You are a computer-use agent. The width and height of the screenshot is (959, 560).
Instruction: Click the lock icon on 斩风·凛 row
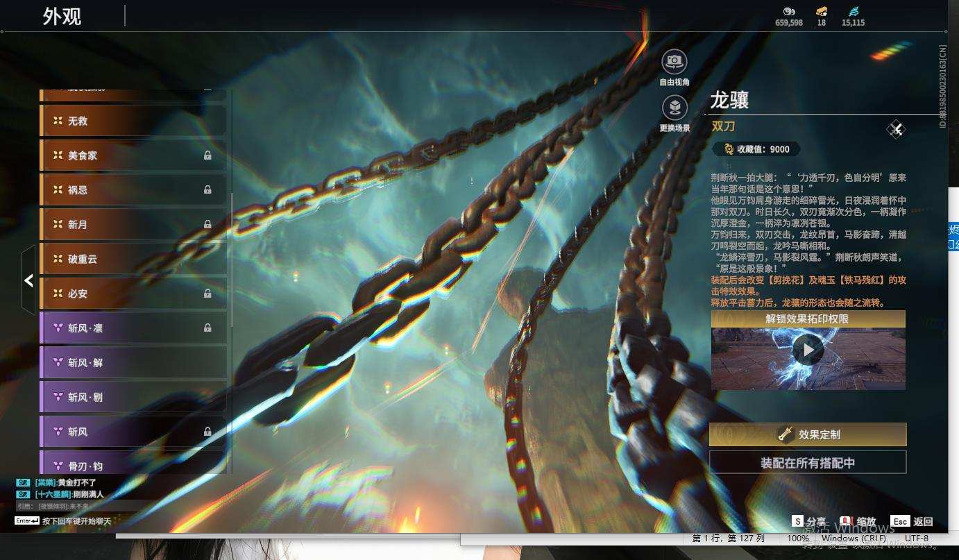point(207,328)
